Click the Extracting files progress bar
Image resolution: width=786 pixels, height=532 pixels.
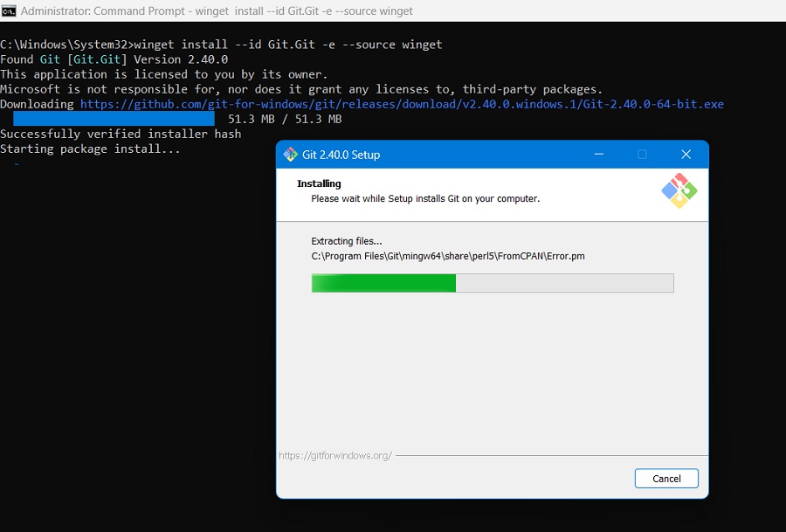[492, 282]
